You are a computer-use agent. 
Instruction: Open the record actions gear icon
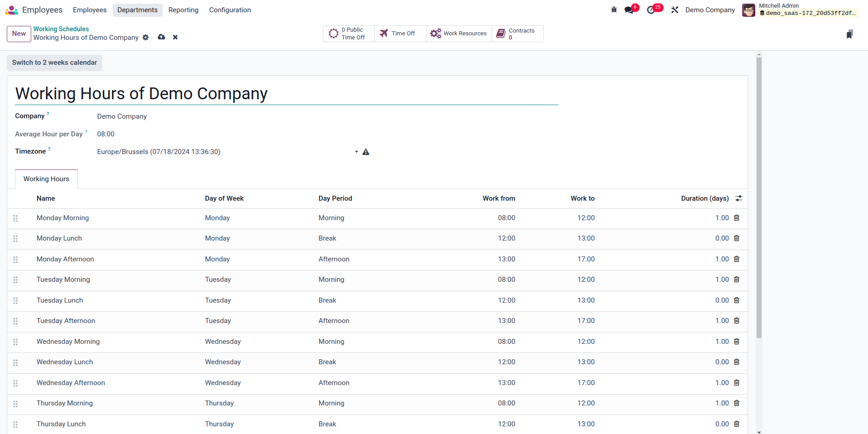pos(145,38)
